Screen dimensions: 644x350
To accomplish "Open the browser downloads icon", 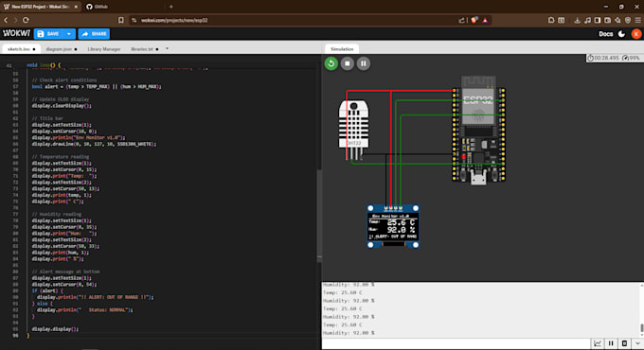I will pyautogui.click(x=577, y=20).
